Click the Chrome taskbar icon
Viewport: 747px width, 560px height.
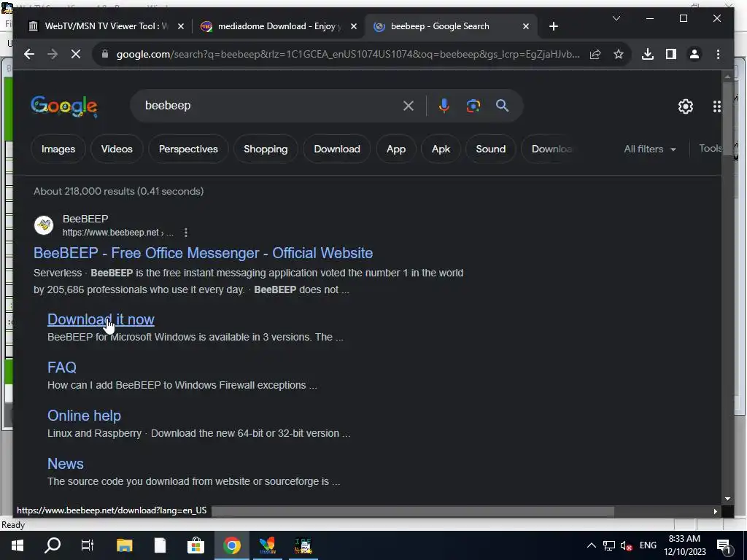231,545
